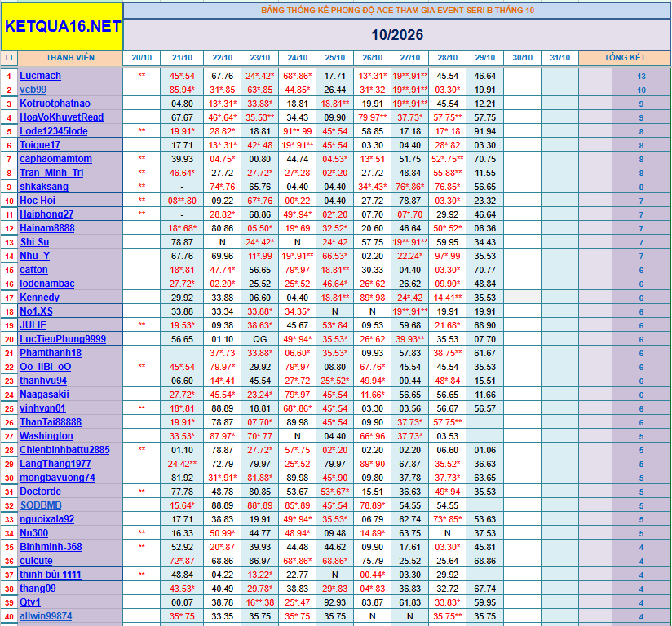Open the thinh bùi 1111 link
672x626 pixels.
coord(51,575)
